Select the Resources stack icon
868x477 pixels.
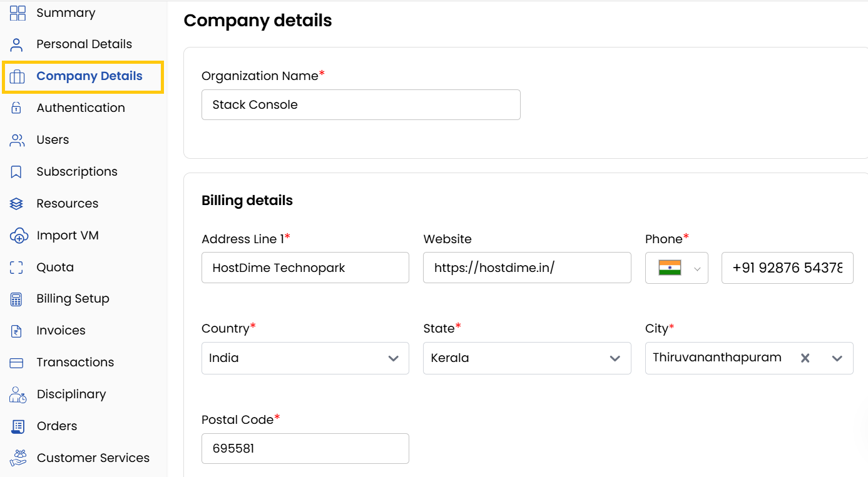coord(18,203)
